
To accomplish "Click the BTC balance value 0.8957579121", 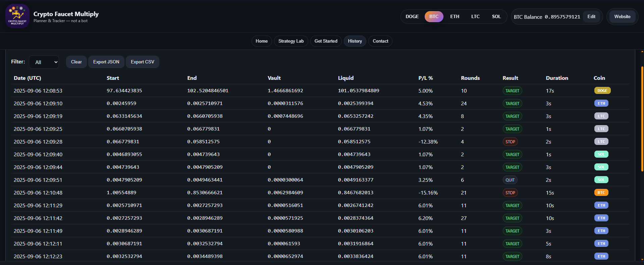I will pos(562,17).
